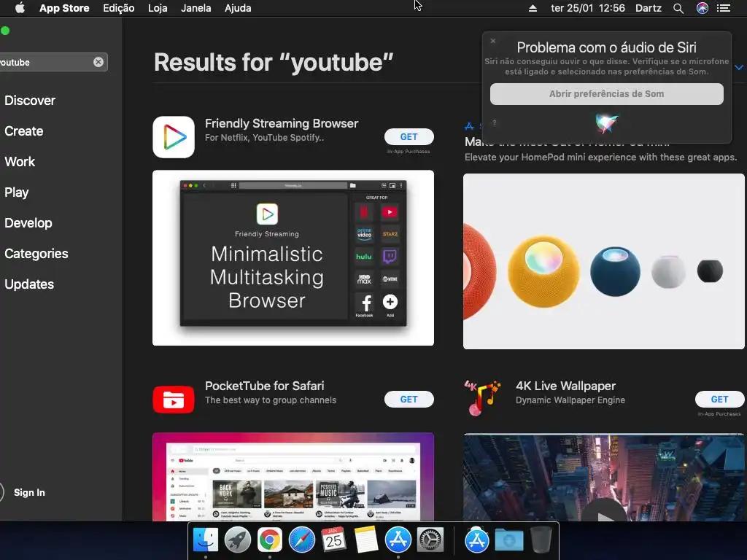Go to Create section
The image size is (747, 560).
coord(24,131)
